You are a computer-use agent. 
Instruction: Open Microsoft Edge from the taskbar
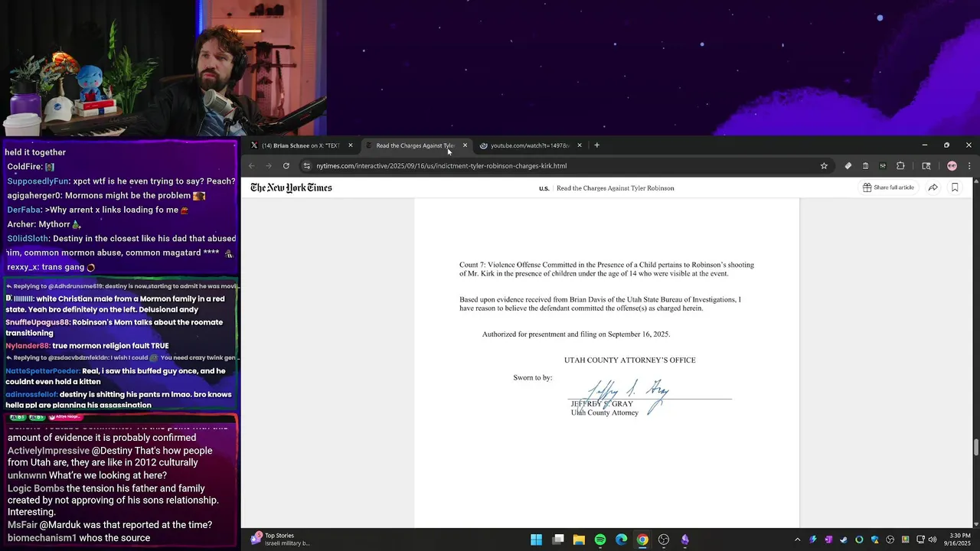click(621, 540)
